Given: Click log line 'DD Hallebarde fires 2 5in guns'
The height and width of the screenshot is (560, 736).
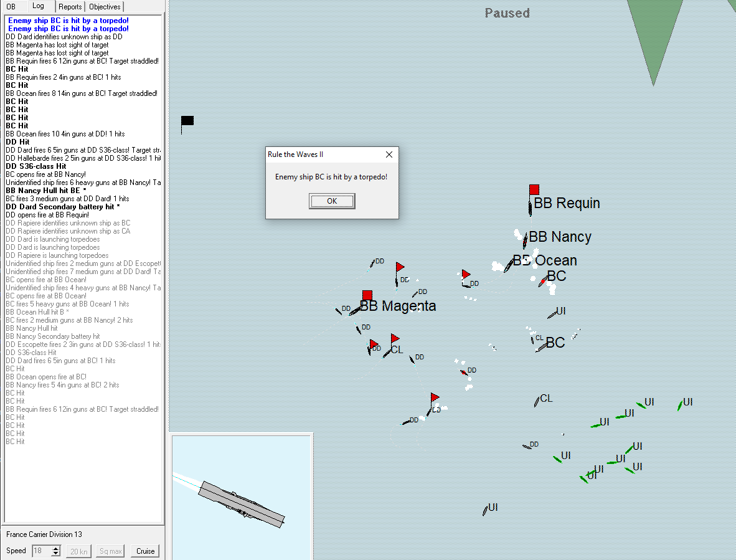Looking at the screenshot, I should (83, 158).
